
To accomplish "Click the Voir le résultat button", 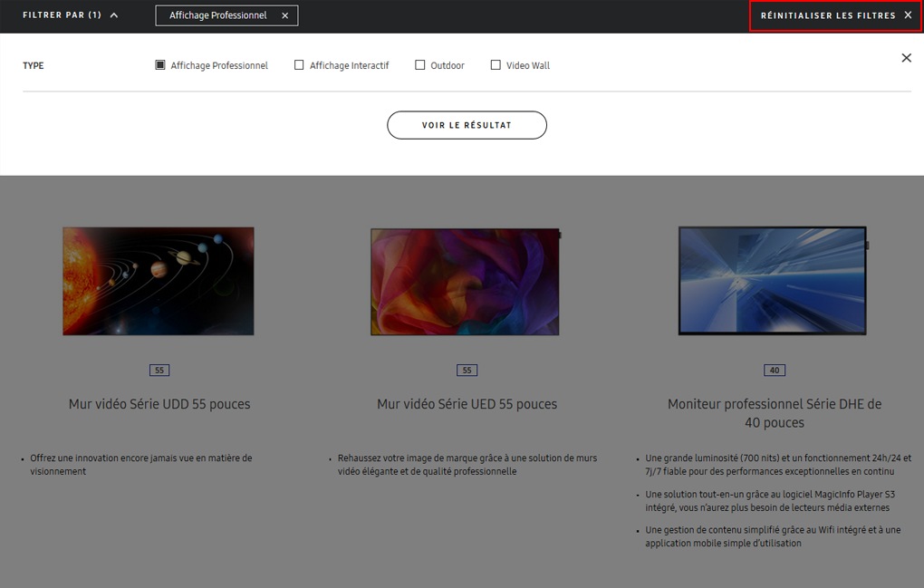I will pyautogui.click(x=467, y=125).
